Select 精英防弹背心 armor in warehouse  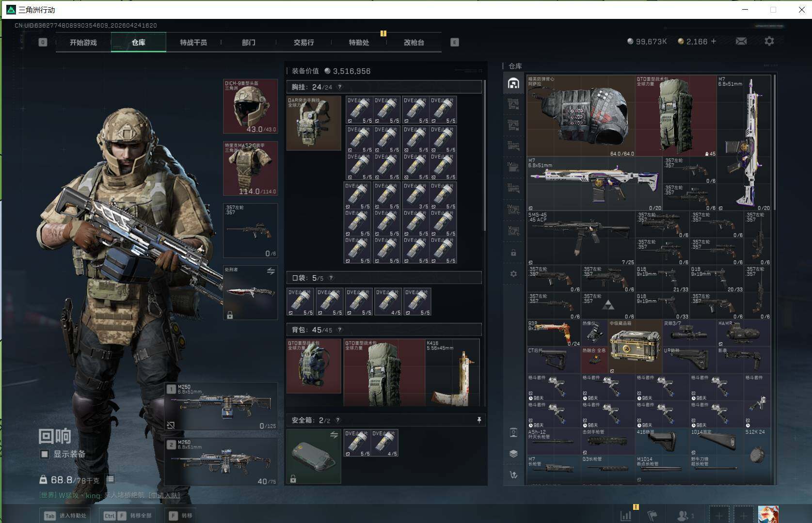[581, 116]
